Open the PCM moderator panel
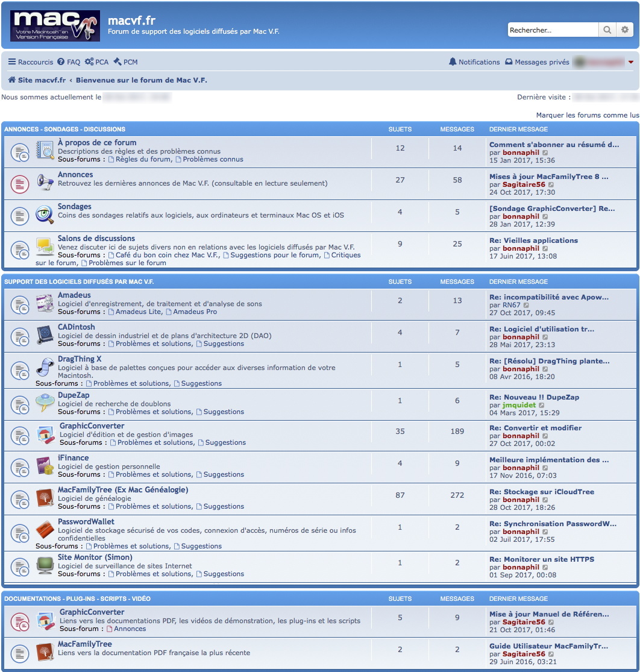 click(125, 61)
